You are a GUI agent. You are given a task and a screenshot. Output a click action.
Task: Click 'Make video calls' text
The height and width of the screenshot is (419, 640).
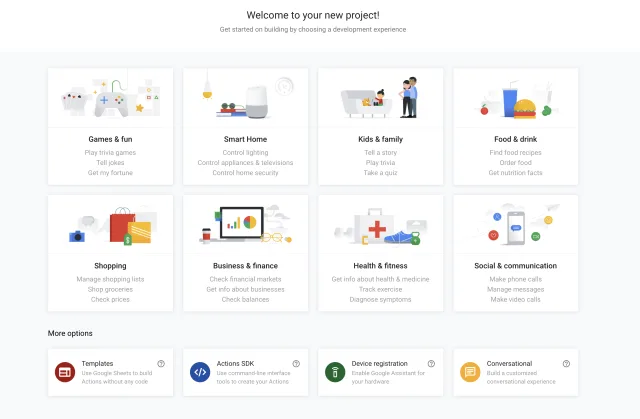pos(516,299)
